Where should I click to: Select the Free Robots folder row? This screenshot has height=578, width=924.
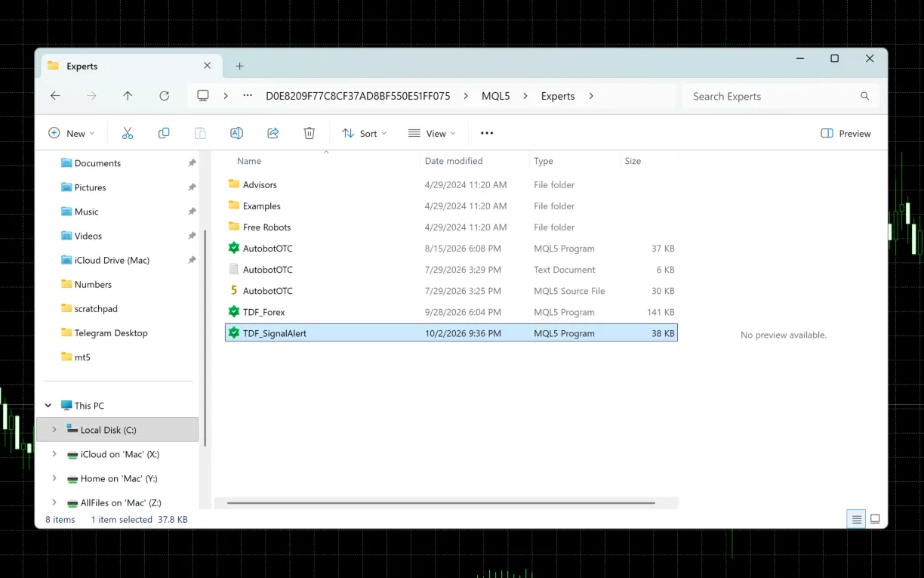tap(451, 227)
